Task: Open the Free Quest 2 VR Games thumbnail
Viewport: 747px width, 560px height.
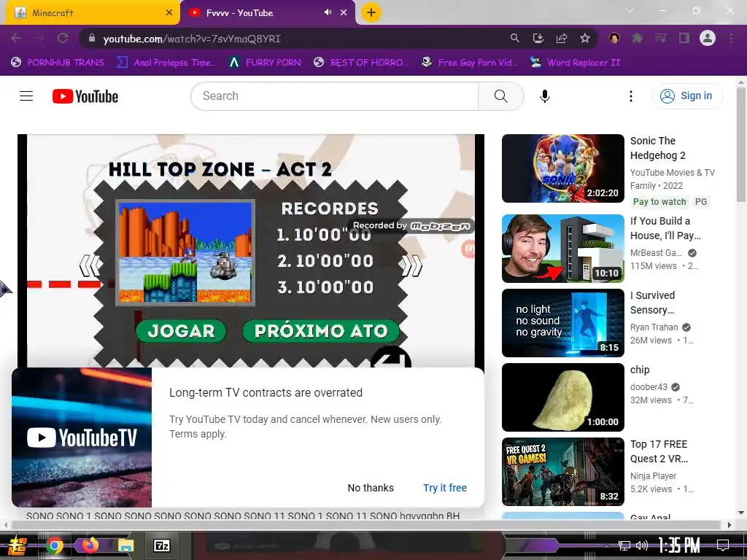Action: tap(562, 472)
